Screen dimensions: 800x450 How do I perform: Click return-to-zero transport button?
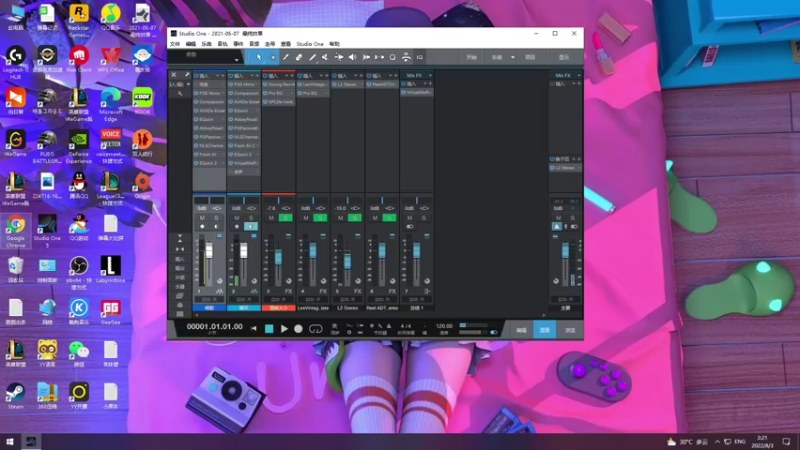click(254, 329)
